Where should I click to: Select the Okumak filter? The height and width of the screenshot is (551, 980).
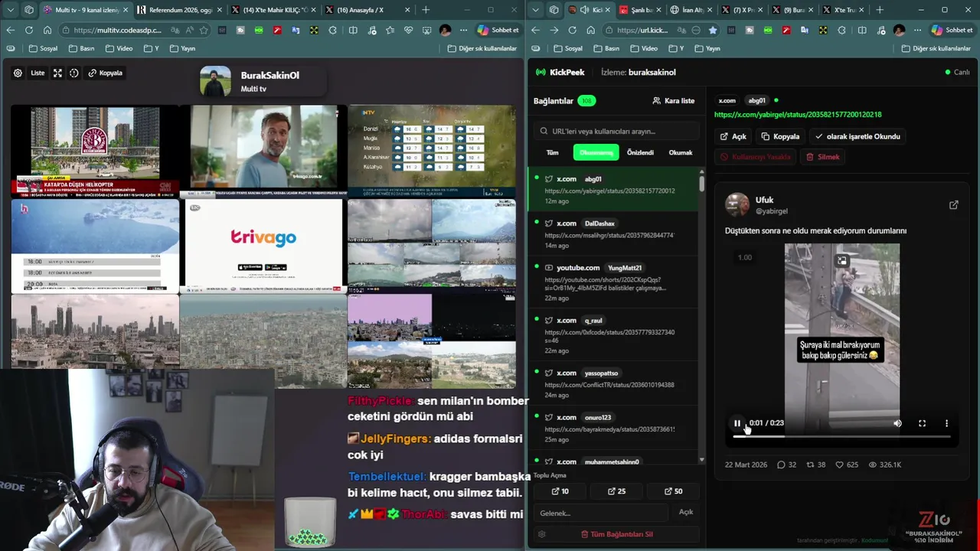(681, 152)
